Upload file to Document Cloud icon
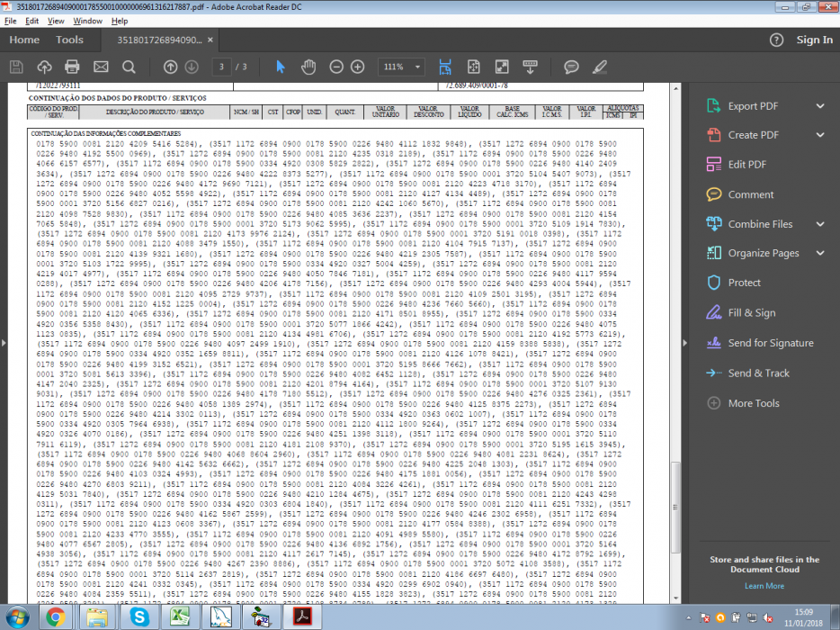Viewport: 840px width, 630px height. click(x=44, y=67)
